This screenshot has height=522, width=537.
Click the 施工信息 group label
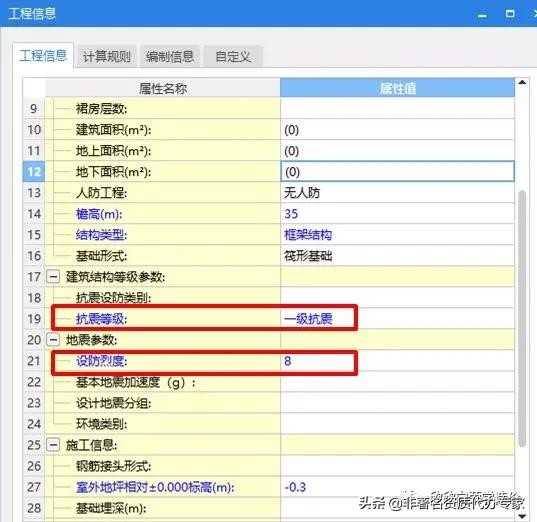pyautogui.click(x=91, y=445)
